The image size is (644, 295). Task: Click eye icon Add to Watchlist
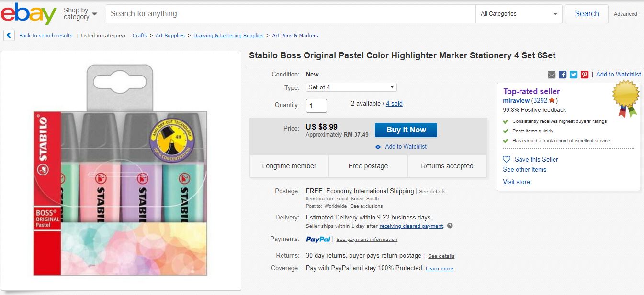point(378,147)
